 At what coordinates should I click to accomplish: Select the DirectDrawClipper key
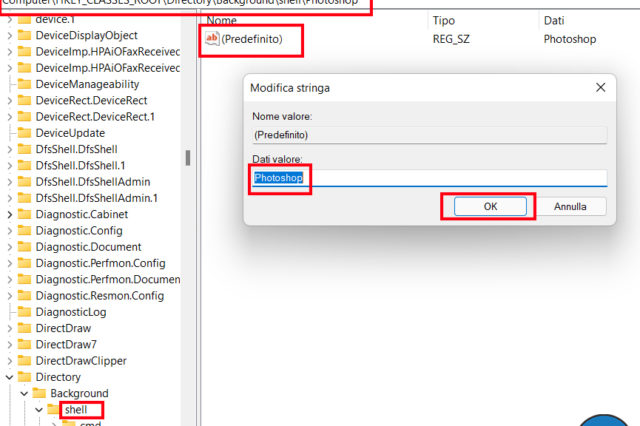point(81,361)
